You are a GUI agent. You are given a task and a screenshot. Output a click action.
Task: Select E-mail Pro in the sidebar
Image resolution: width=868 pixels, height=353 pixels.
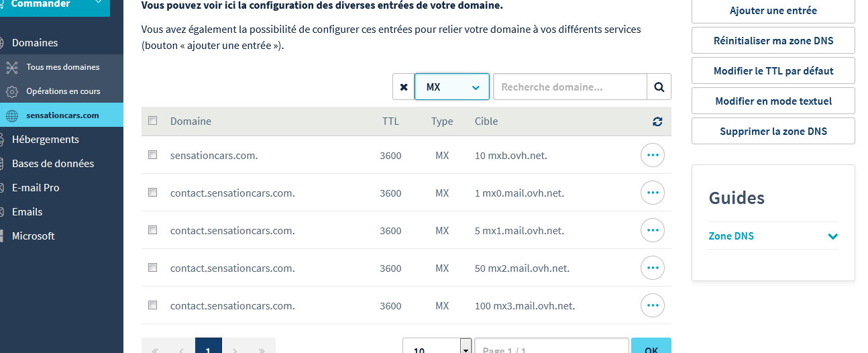coord(36,188)
